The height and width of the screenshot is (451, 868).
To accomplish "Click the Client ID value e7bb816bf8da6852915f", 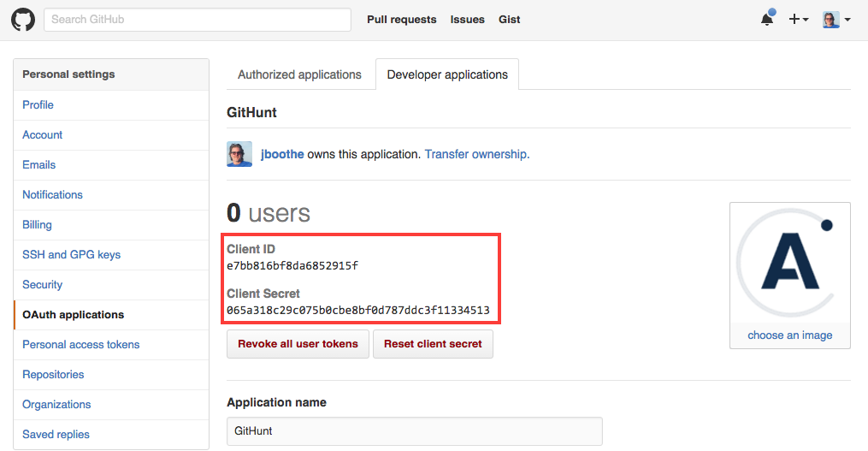I will point(292,266).
